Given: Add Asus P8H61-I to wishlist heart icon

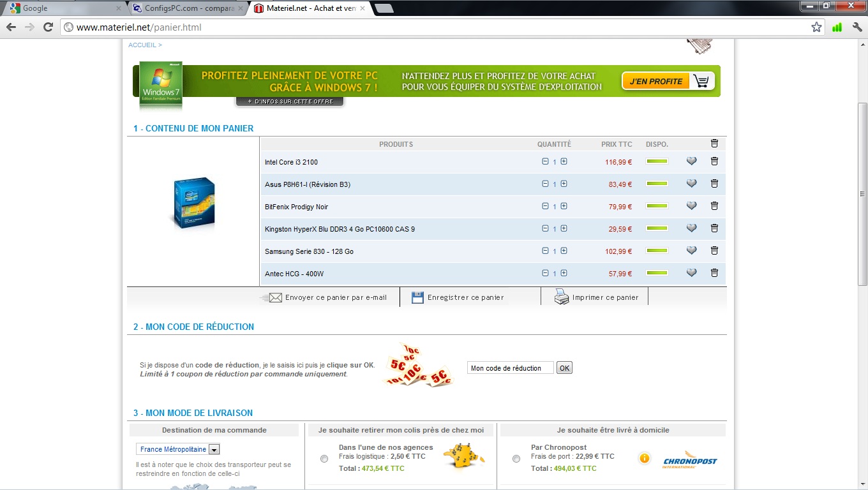Looking at the screenshot, I should [x=691, y=184].
